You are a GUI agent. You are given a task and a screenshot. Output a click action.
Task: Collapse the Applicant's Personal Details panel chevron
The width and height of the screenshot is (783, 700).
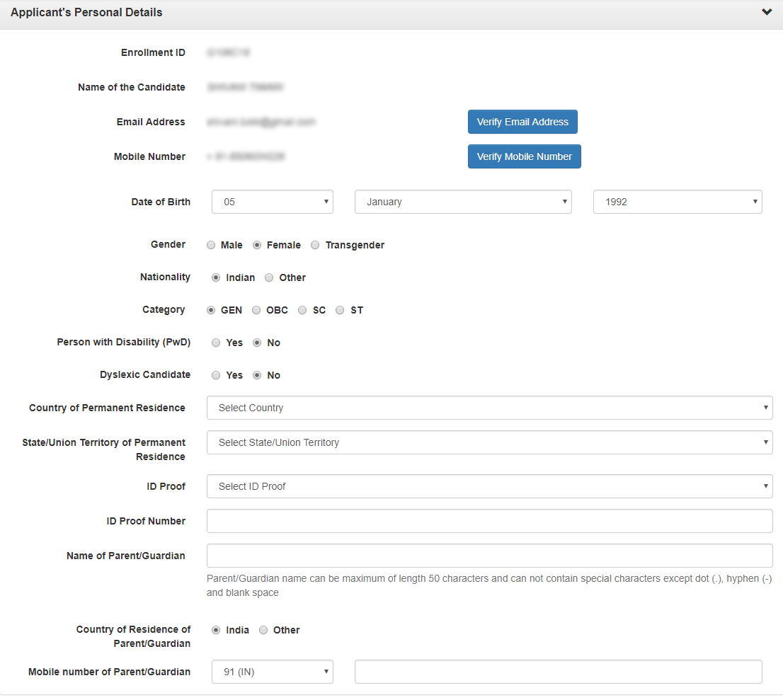(767, 12)
